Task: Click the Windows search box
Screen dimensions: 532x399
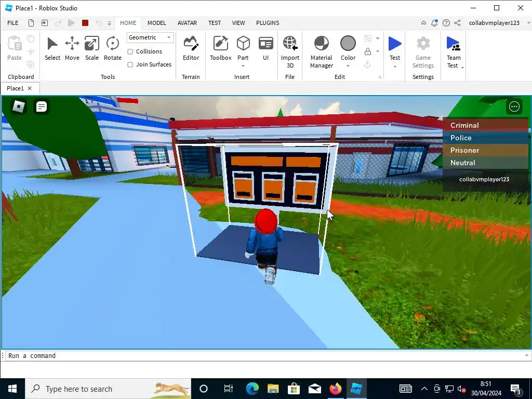Action: pos(108,389)
